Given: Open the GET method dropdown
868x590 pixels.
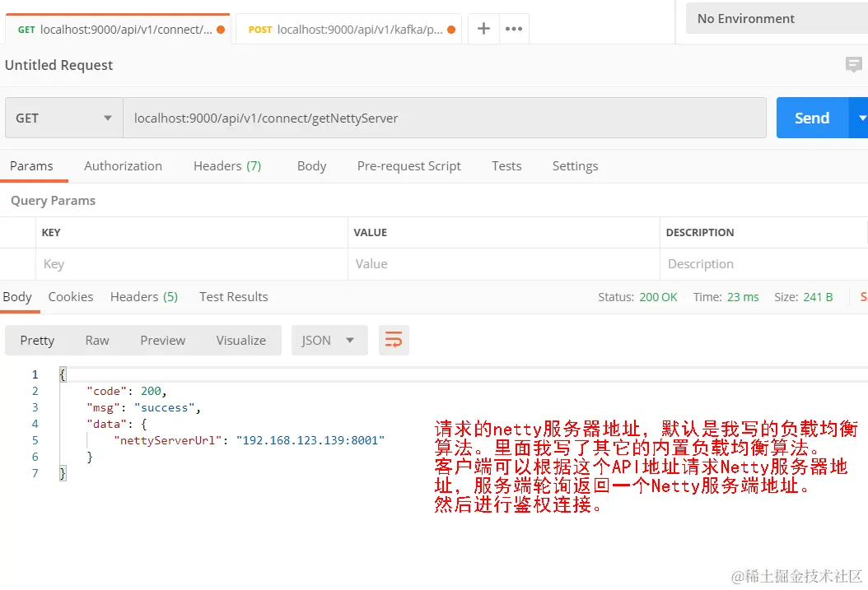Looking at the screenshot, I should (64, 118).
